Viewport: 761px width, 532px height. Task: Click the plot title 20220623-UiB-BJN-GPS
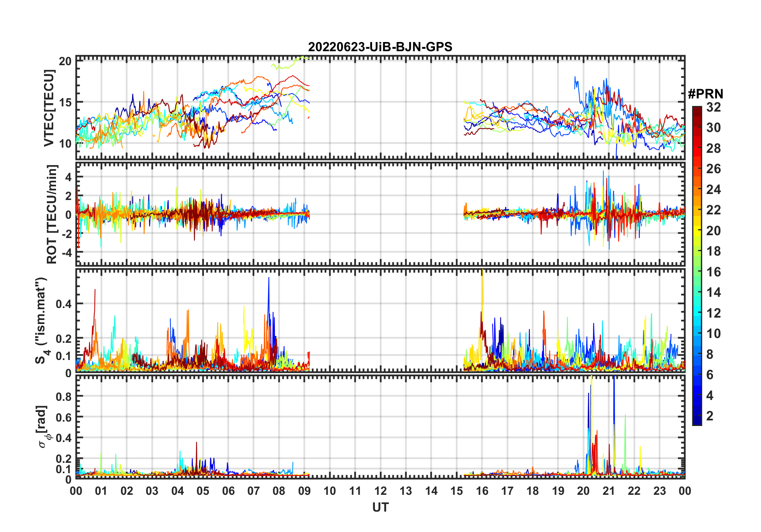tap(380, 47)
